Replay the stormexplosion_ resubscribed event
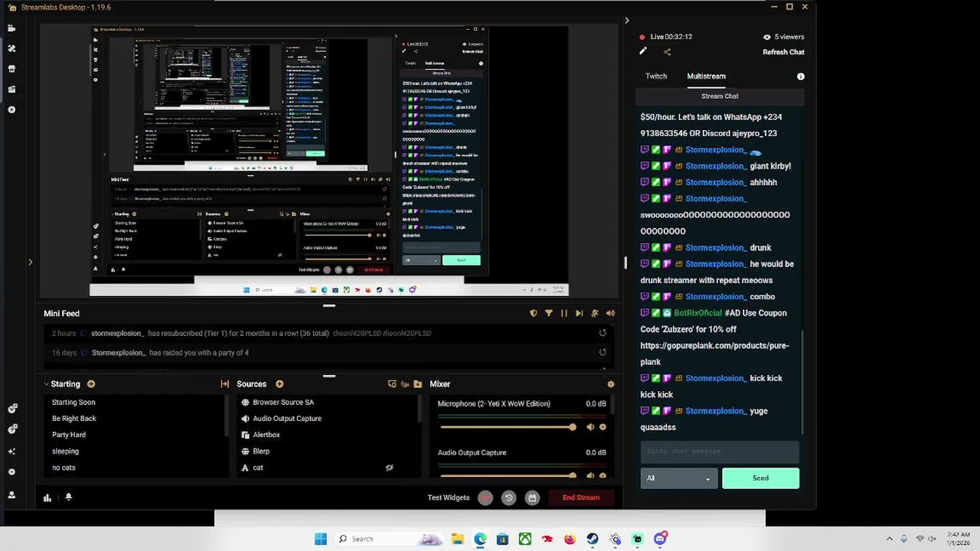The width and height of the screenshot is (980, 551). click(x=603, y=333)
